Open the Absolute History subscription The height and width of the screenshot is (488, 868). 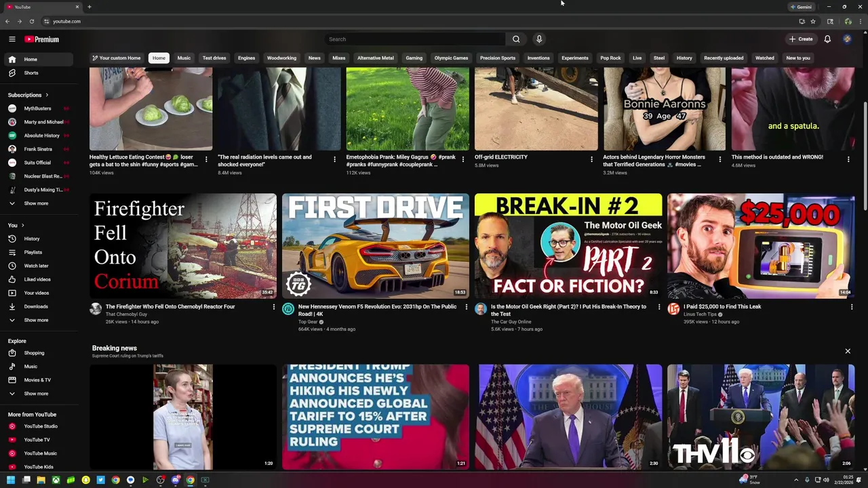(x=38, y=136)
